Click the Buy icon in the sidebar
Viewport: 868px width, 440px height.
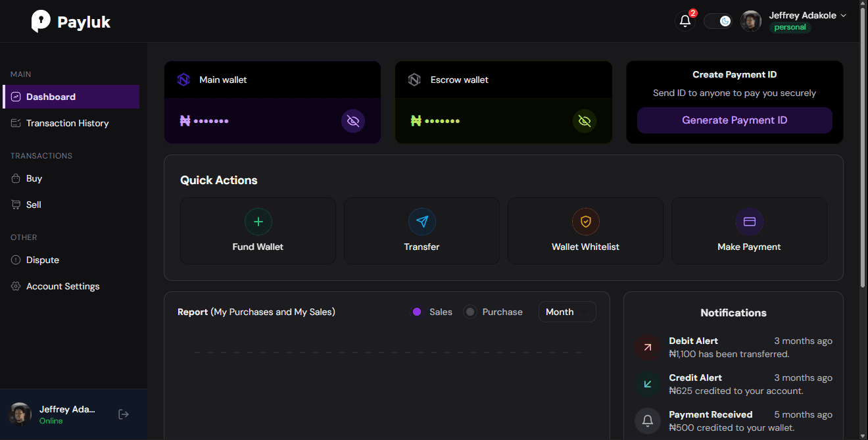(16, 178)
